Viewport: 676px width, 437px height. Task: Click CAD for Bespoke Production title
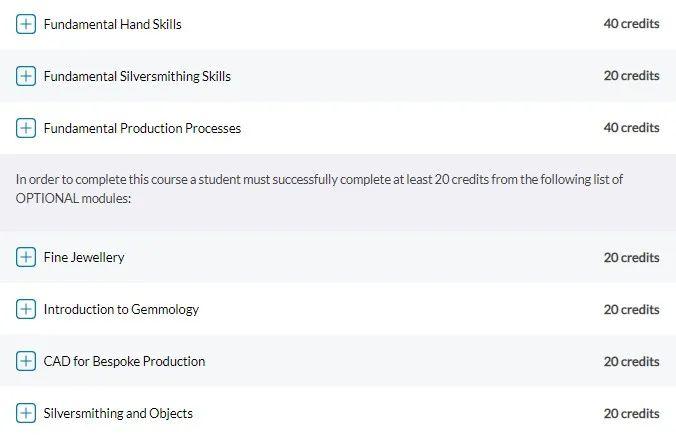(x=124, y=361)
